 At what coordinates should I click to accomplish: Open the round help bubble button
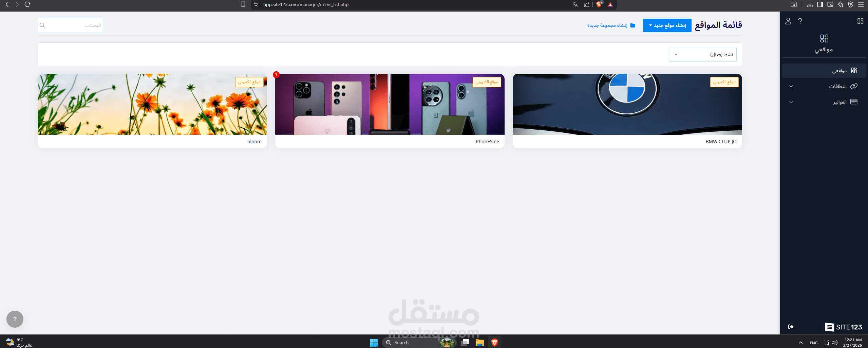click(x=15, y=319)
